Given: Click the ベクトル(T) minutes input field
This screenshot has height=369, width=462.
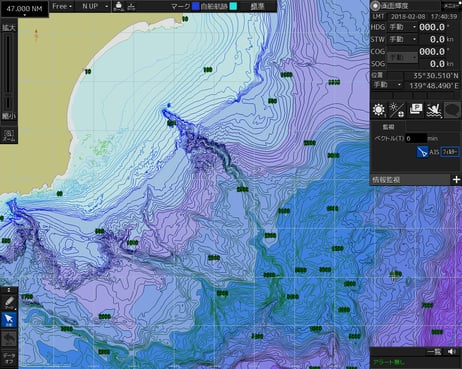Looking at the screenshot, I should (416, 138).
